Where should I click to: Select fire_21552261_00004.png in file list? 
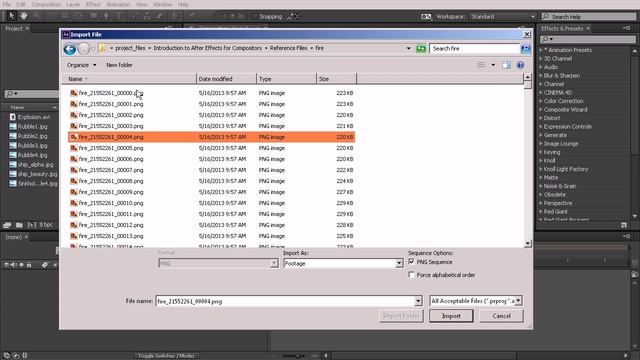point(211,137)
